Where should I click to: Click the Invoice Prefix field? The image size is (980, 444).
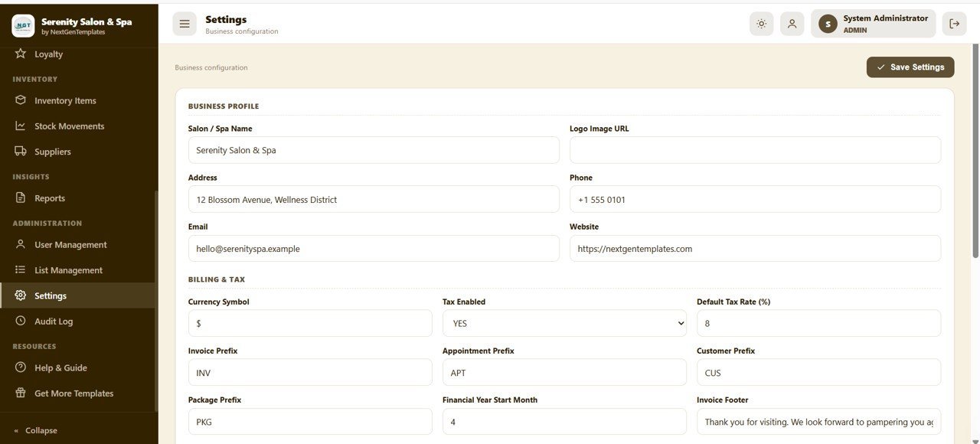[310, 372]
